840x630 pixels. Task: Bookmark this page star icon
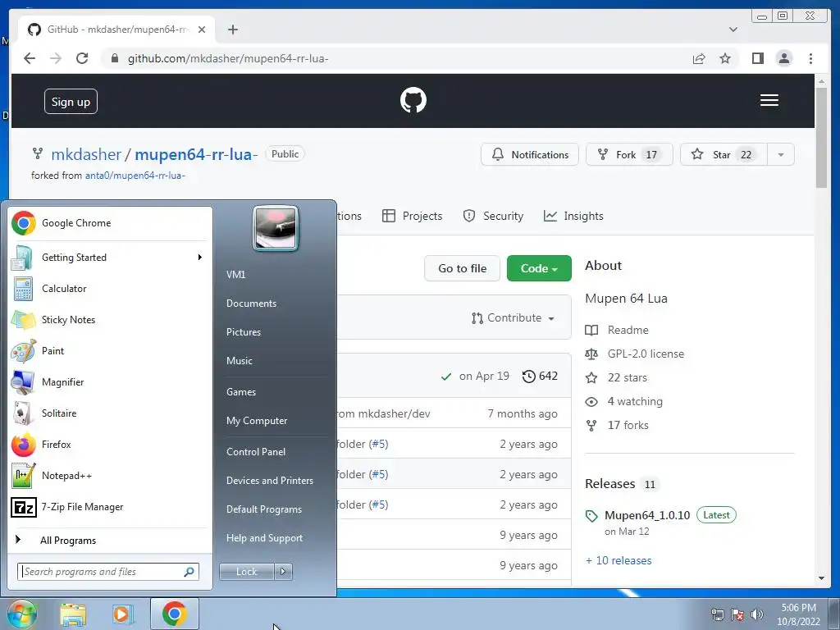725,58
